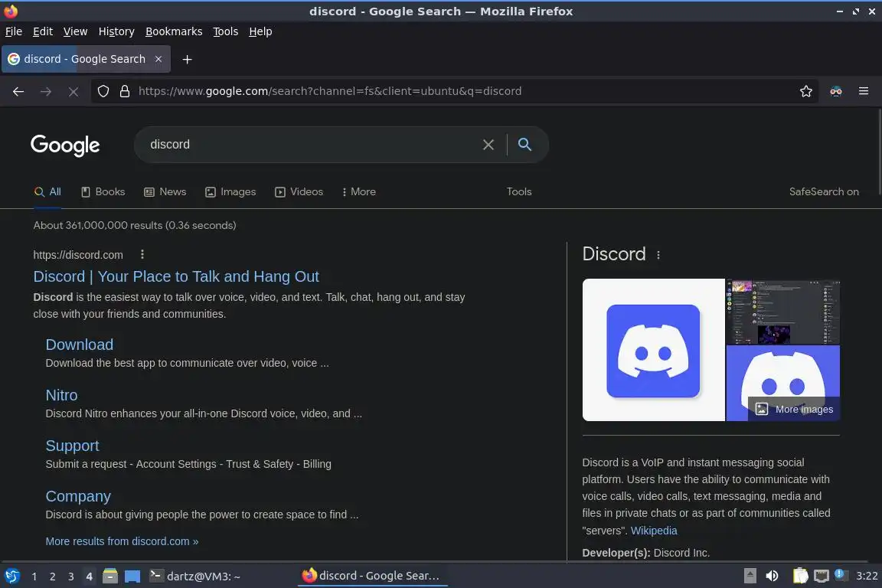
Task: Stop page loading with the X button
Action: point(73,91)
